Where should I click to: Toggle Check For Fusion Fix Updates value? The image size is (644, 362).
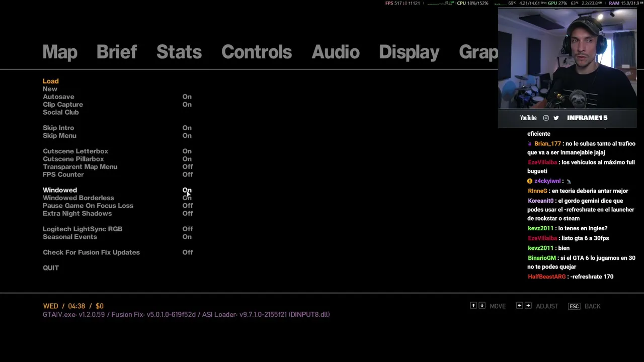pos(188,252)
